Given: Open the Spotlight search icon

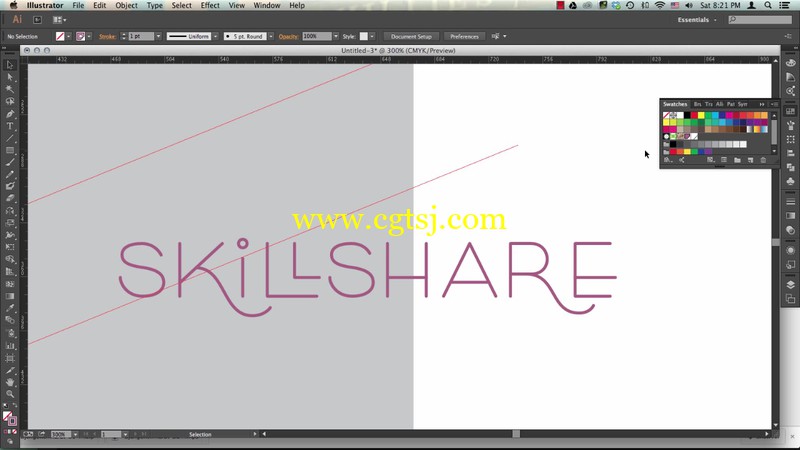Looking at the screenshot, I should 768,5.
